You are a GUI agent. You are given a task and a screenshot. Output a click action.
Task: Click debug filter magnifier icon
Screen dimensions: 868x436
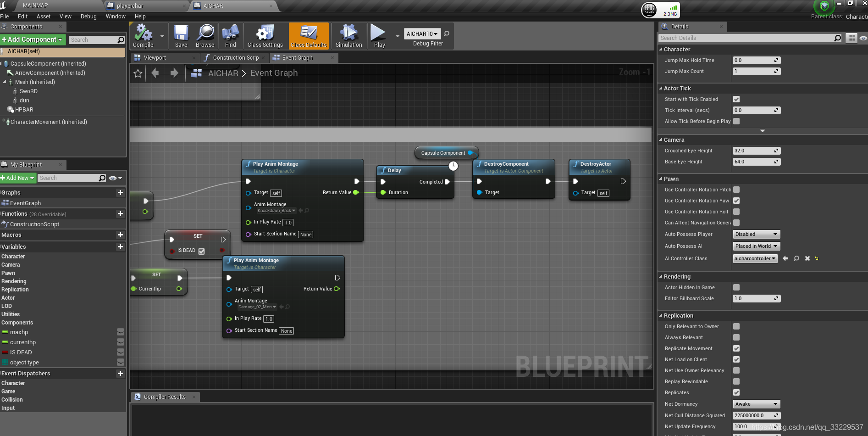point(446,34)
